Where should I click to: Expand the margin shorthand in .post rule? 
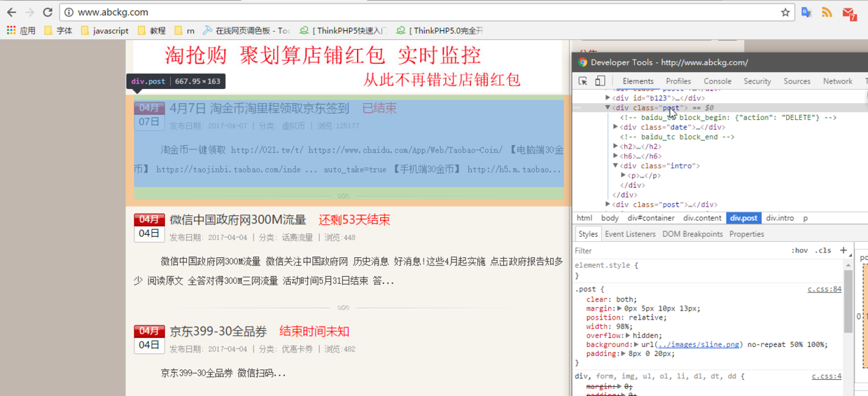point(619,308)
